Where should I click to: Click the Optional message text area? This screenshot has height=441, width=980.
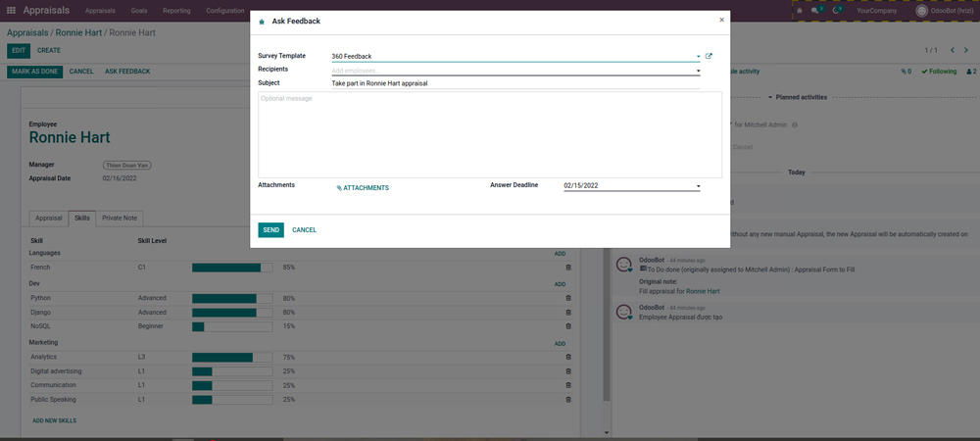(490, 135)
